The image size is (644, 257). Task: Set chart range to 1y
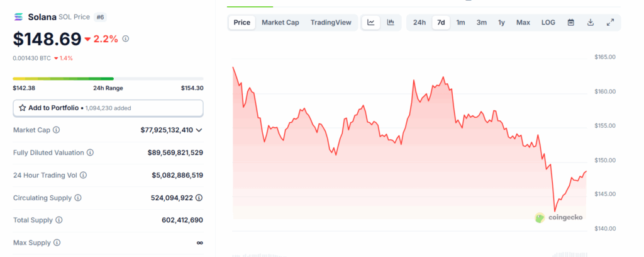click(x=501, y=23)
